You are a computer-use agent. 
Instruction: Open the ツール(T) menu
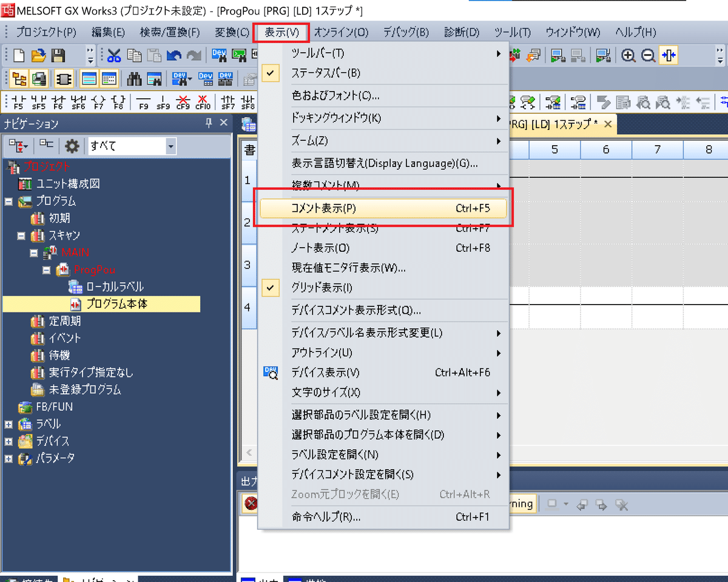(512, 32)
